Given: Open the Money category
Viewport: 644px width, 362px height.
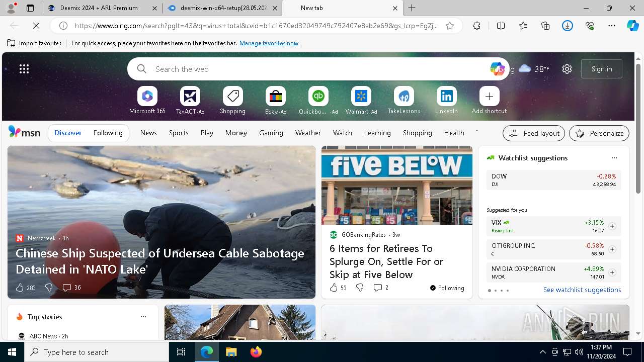Looking at the screenshot, I should point(236,133).
